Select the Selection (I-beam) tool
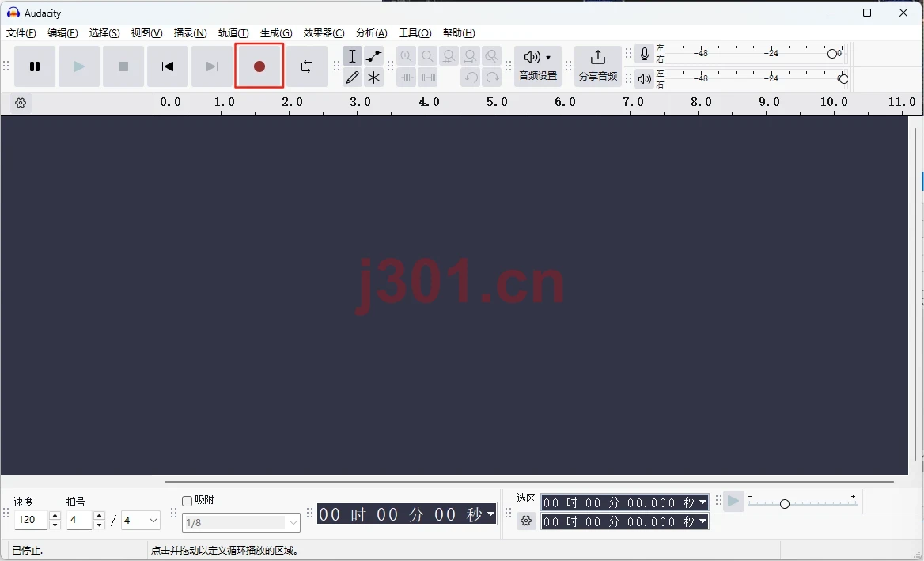Screen dimensions: 924x561 point(352,56)
